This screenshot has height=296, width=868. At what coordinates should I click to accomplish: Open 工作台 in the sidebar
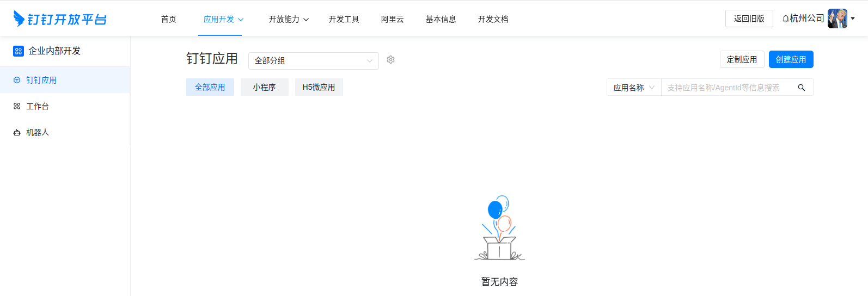[x=38, y=106]
